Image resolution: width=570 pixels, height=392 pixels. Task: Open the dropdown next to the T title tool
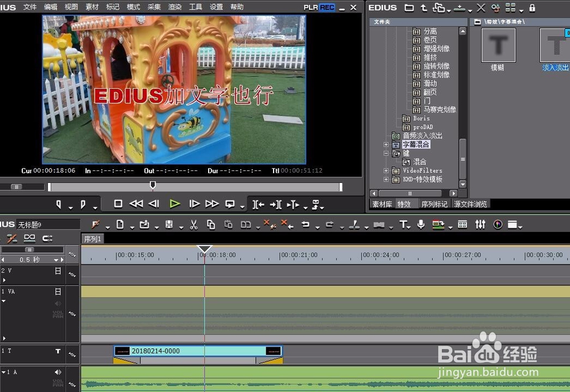(x=409, y=227)
